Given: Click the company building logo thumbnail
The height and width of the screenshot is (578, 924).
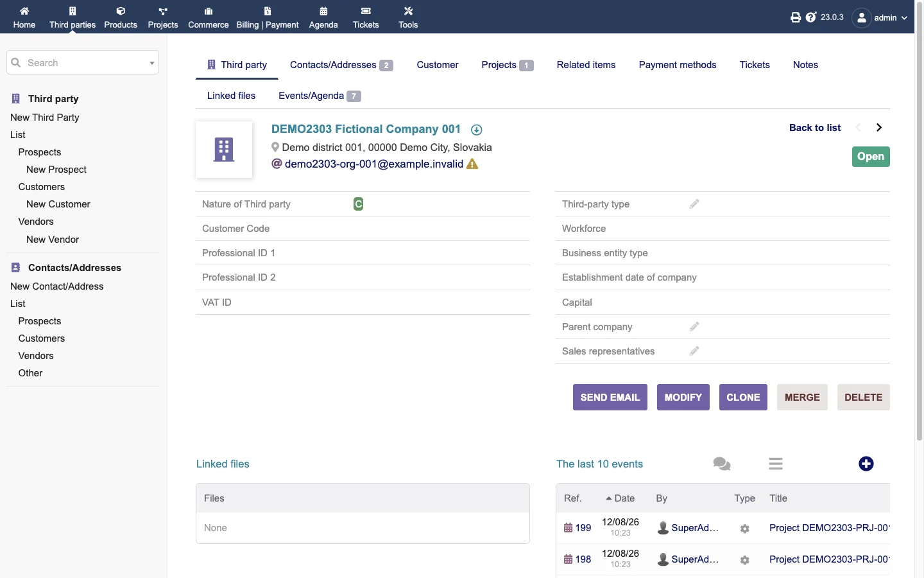Looking at the screenshot, I should tap(224, 150).
